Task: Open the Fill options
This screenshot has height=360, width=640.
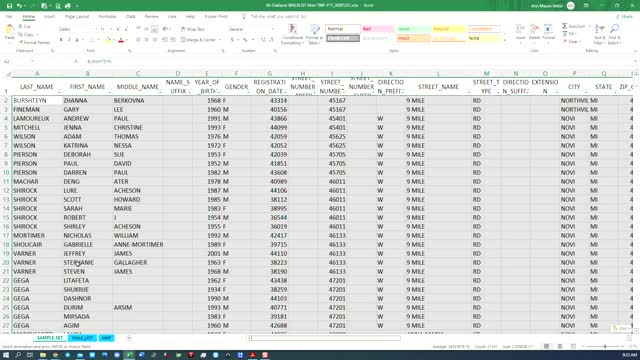Action: tap(570, 34)
